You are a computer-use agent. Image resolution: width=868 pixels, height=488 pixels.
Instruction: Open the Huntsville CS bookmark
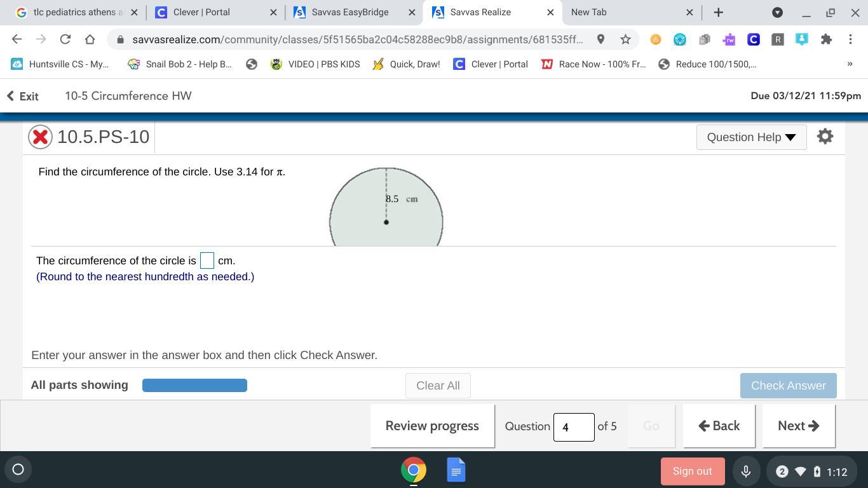pos(60,64)
